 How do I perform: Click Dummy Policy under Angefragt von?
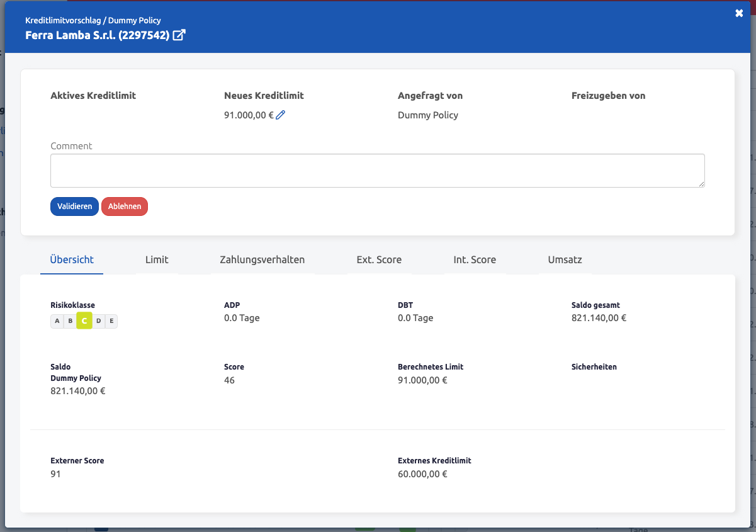tap(428, 115)
